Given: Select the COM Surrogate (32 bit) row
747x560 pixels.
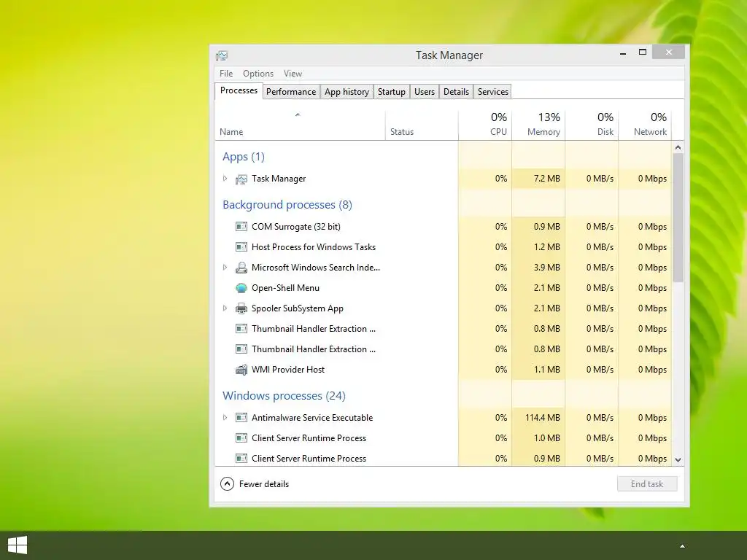Looking at the screenshot, I should (443, 227).
